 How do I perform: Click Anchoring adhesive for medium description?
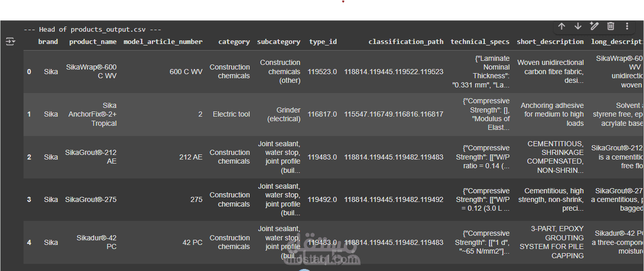click(552, 115)
